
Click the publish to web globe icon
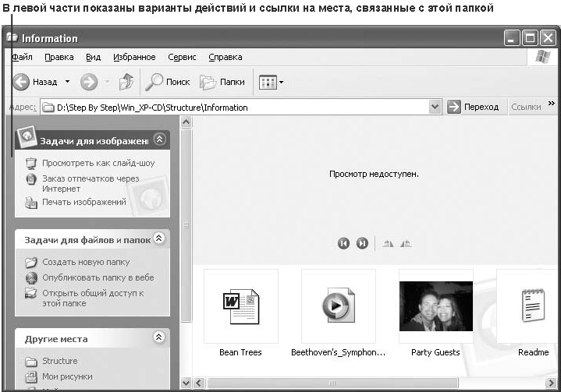tap(31, 278)
